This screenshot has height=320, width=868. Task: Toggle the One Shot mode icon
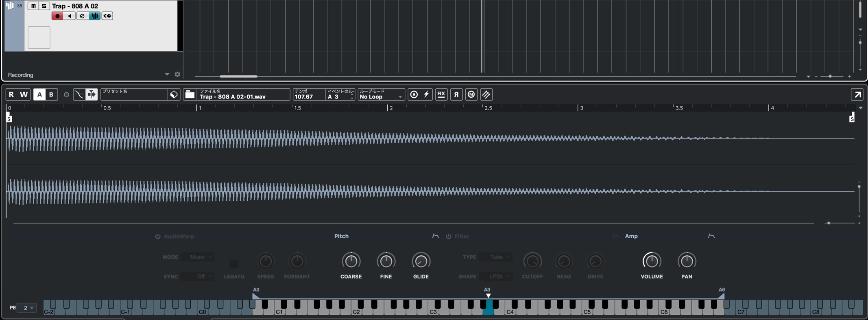tap(414, 94)
